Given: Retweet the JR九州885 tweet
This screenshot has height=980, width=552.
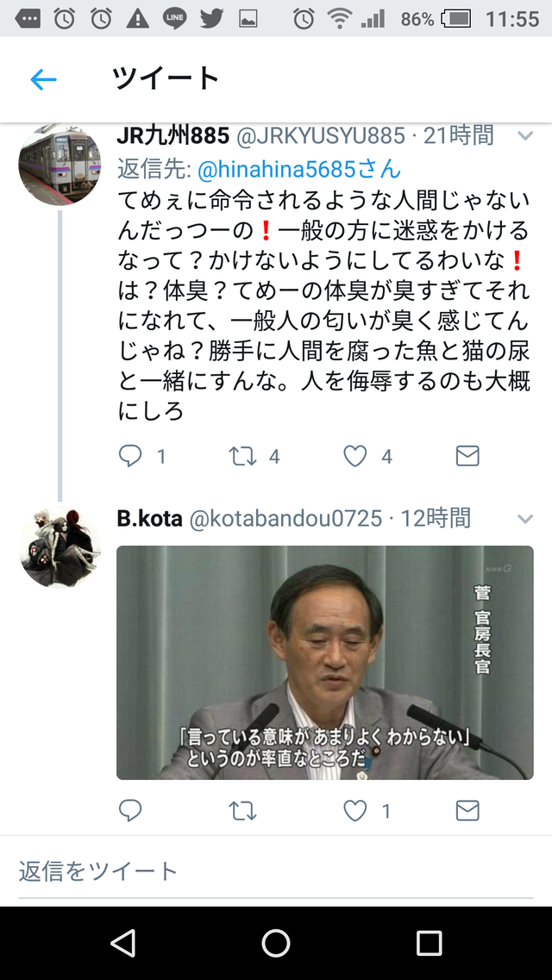Looking at the screenshot, I should pos(242,456).
